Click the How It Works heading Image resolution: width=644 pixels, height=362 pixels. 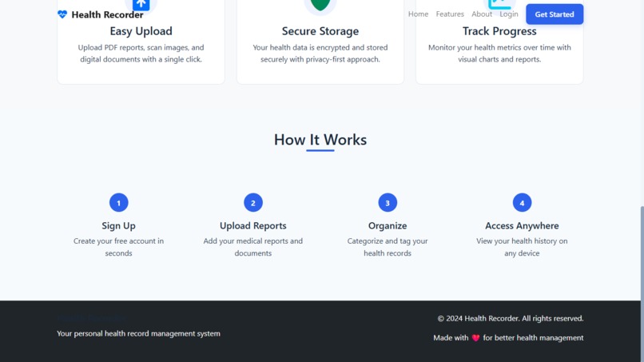tap(320, 140)
